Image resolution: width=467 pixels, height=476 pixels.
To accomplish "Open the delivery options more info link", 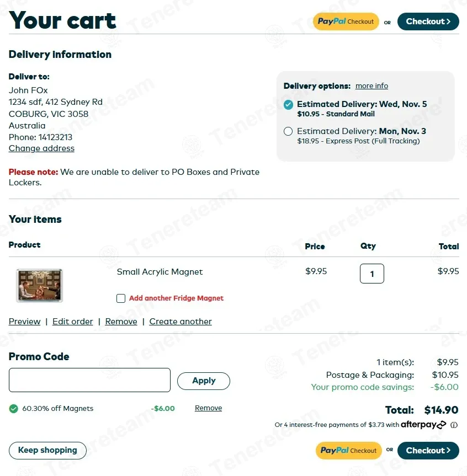I will pos(372,86).
